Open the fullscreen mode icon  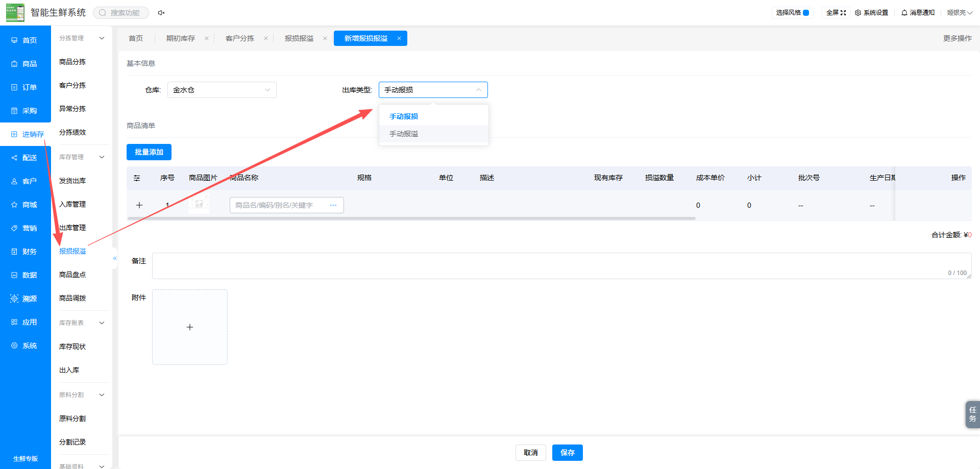pyautogui.click(x=843, y=13)
